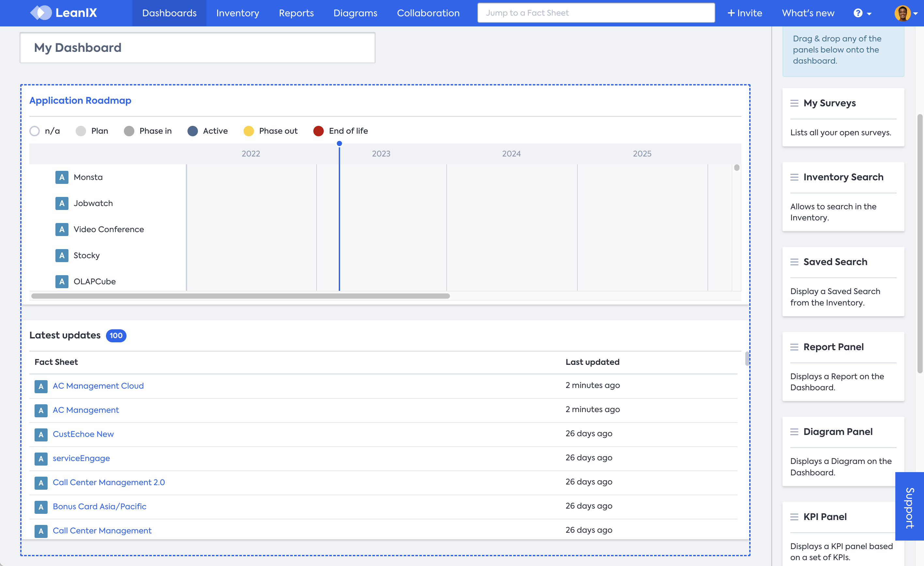Switch to the Reports tab
This screenshot has width=924, height=566.
click(x=296, y=13)
